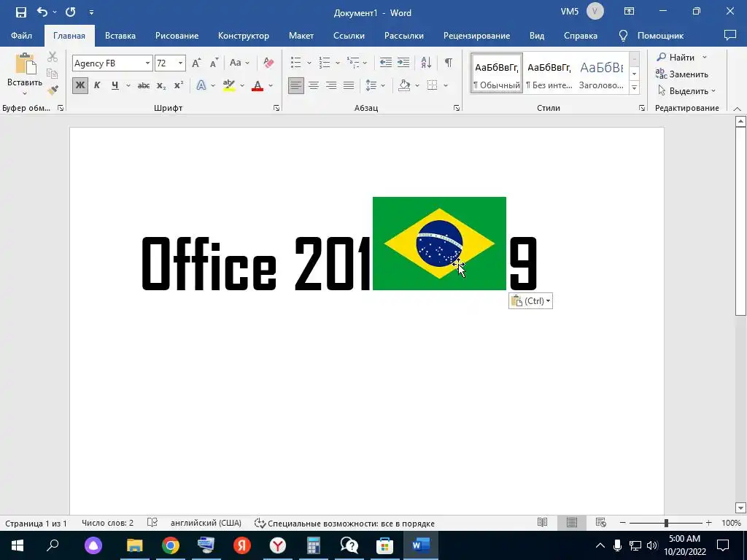Toggle the Print Layout view button
Screen dimensions: 747x560
coord(572,523)
